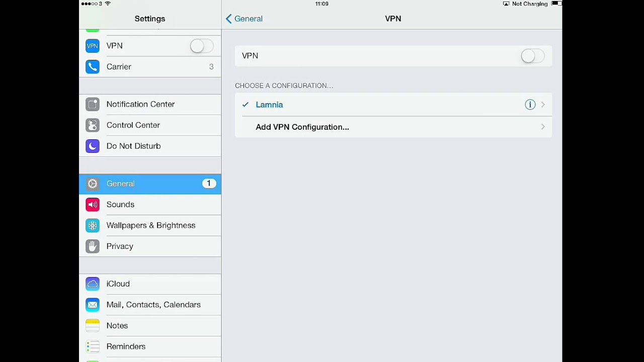Image resolution: width=644 pixels, height=362 pixels.
Task: Go back to General
Action: tap(244, 19)
